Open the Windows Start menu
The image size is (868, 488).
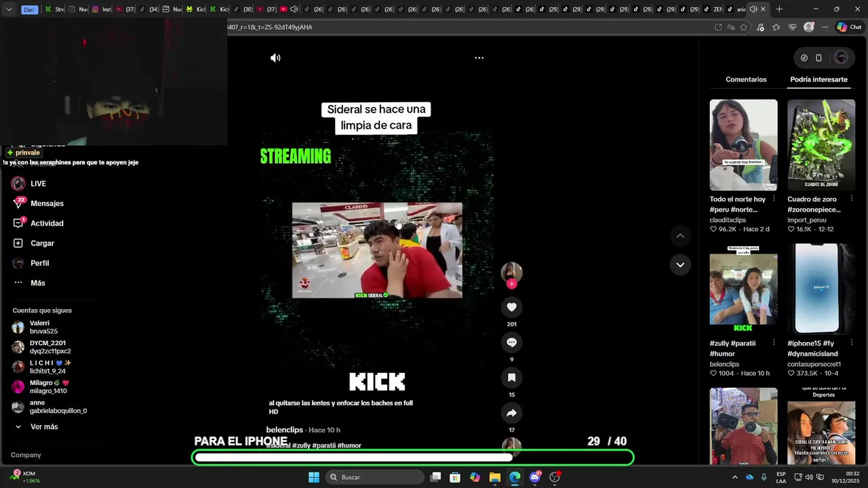pos(314,477)
